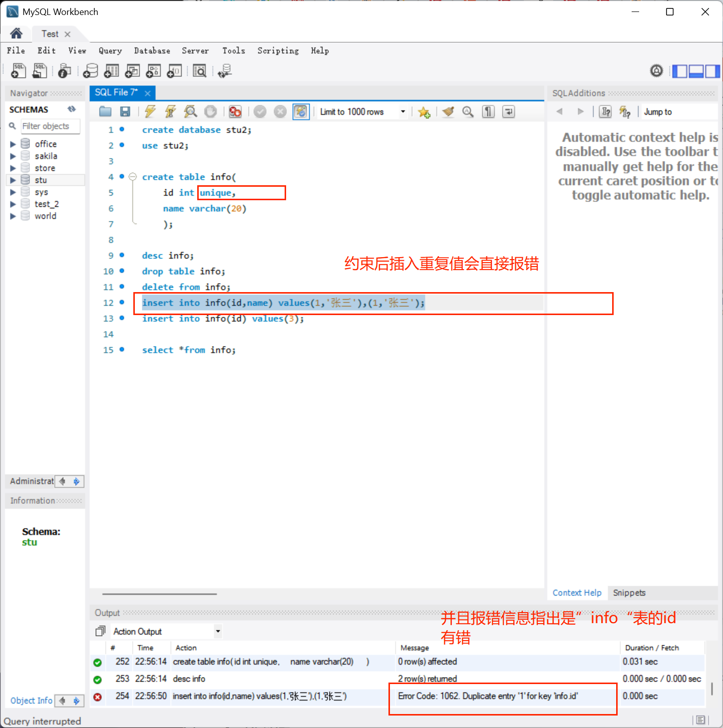Viewport: 723px width, 728px height.
Task: Create a new SQL tab icon
Action: [x=18, y=71]
